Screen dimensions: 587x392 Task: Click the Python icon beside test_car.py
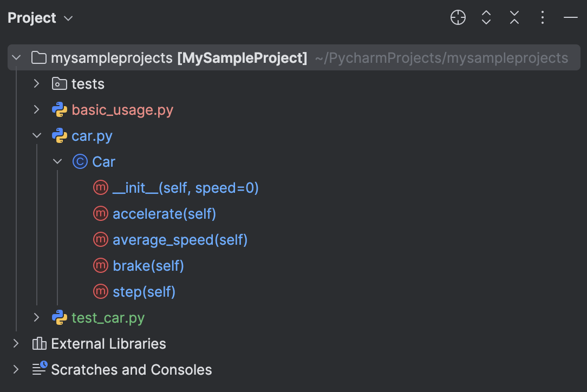[x=58, y=318]
